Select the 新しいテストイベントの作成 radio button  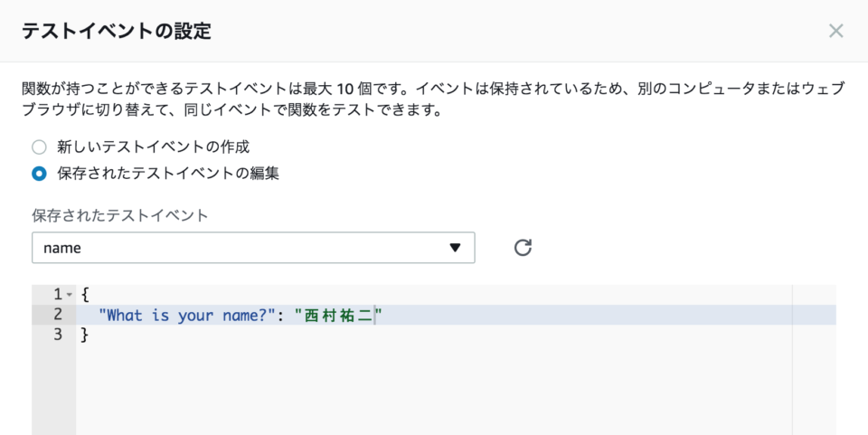coord(39,147)
